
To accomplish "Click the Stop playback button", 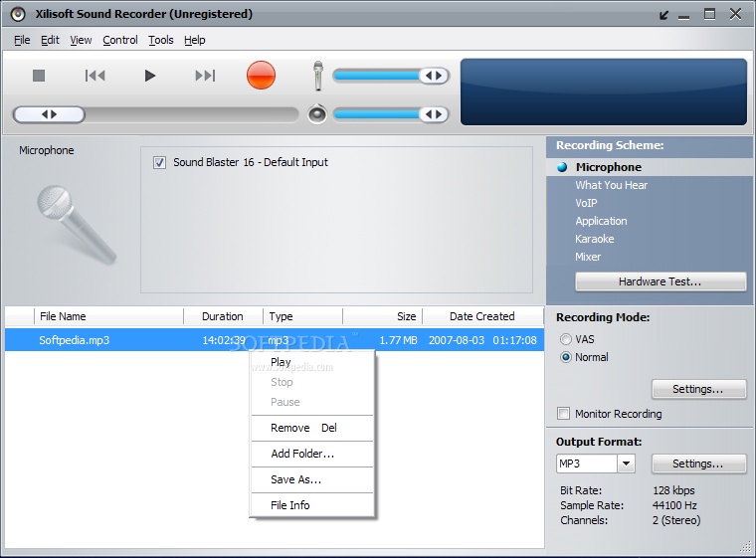I will tap(39, 76).
